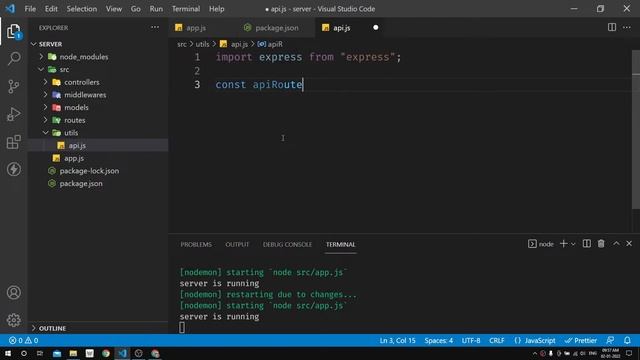The image size is (640, 360).
Task: Maximize the panel with up chevron
Action: (616, 244)
